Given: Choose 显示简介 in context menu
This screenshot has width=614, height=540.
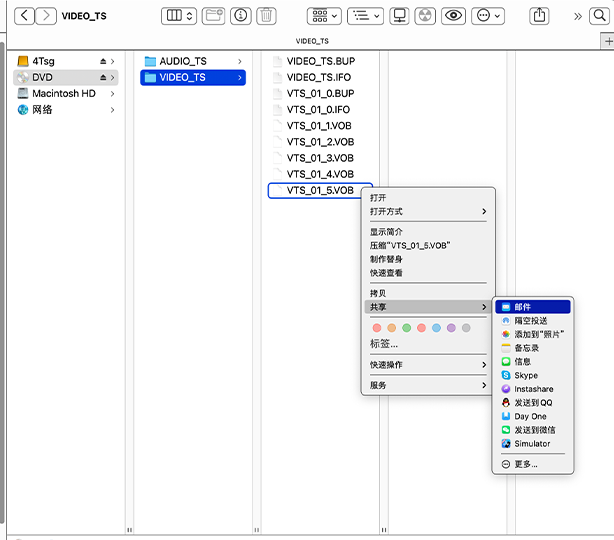Looking at the screenshot, I should tap(428, 232).
